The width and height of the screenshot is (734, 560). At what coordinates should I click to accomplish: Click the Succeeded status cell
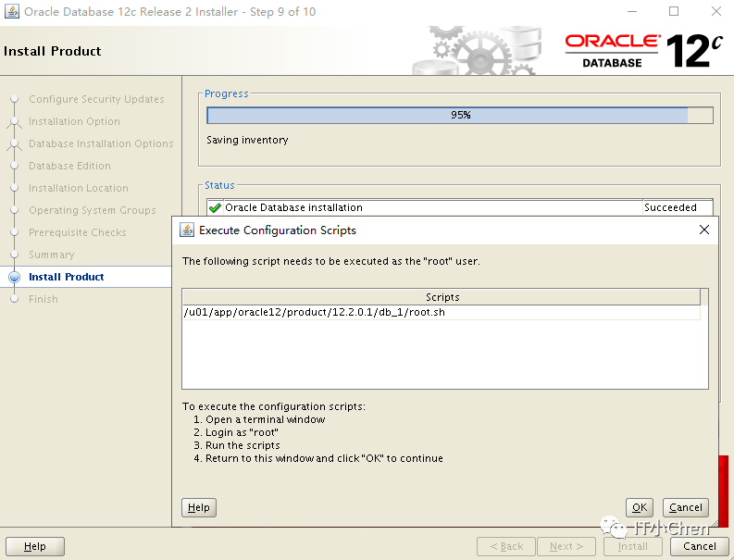678,207
